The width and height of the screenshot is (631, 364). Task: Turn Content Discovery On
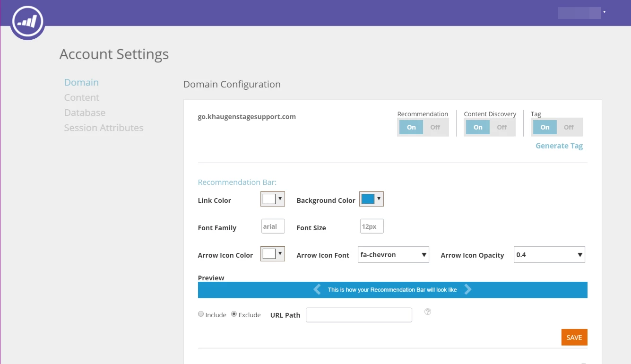point(478,127)
